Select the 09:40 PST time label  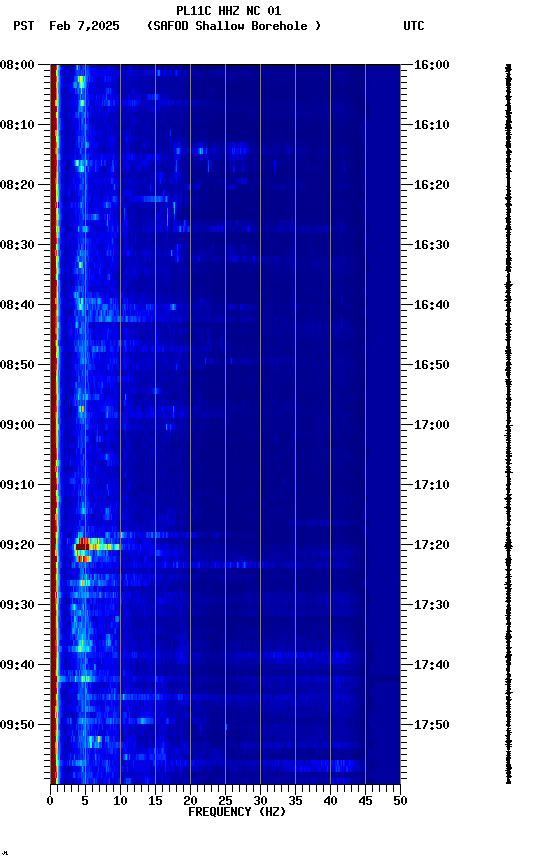coord(17,665)
